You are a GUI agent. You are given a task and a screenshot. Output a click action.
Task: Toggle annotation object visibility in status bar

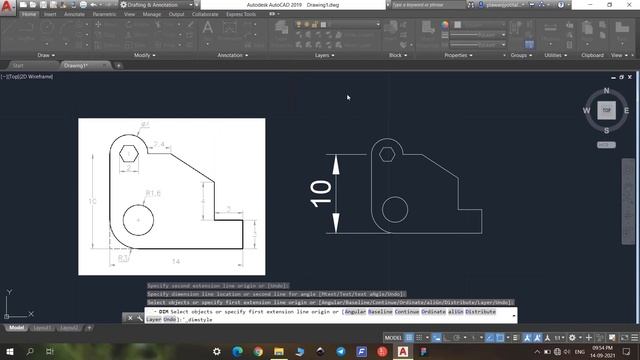[x=527, y=338]
